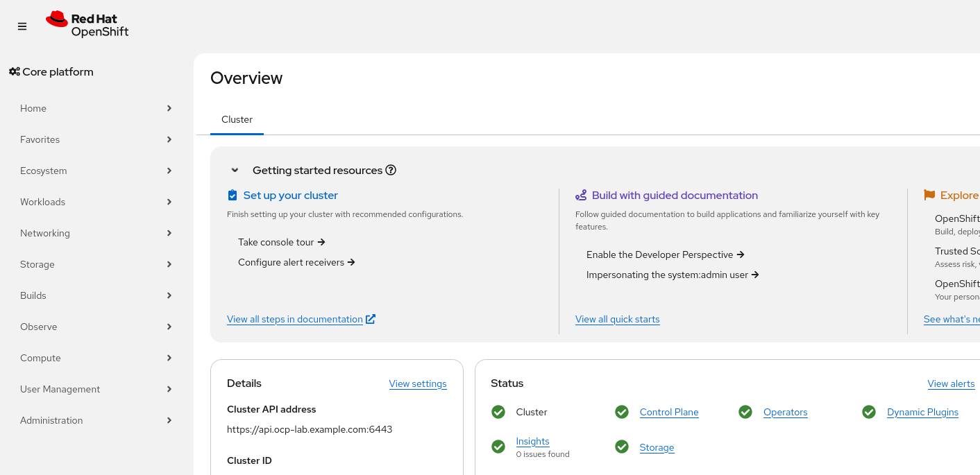Expand the User Management navigation section
This screenshot has height=475, width=980.
coord(96,389)
